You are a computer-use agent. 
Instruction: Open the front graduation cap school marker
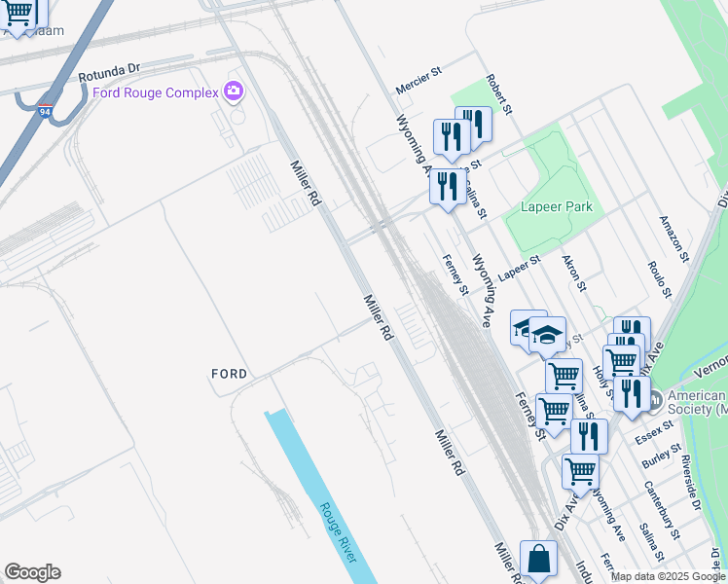click(547, 334)
